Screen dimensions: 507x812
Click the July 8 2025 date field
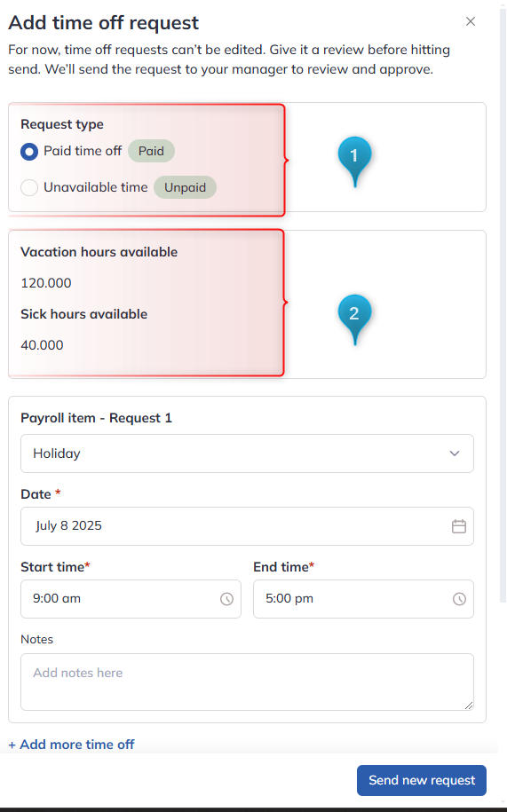pos(247,526)
